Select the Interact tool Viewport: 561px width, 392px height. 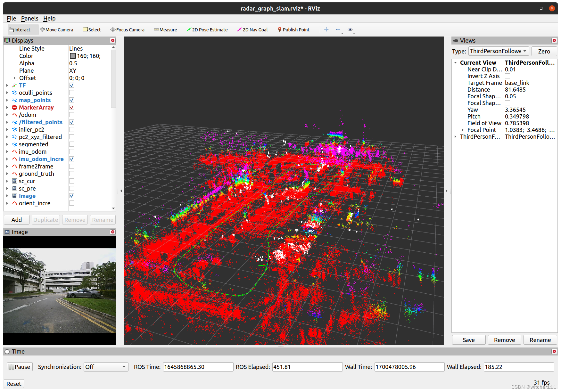click(x=22, y=30)
